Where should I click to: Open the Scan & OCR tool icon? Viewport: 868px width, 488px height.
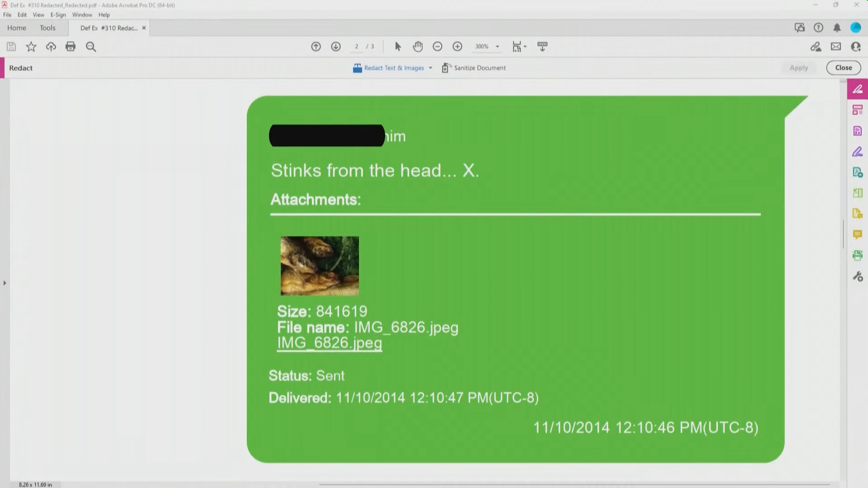tap(858, 255)
